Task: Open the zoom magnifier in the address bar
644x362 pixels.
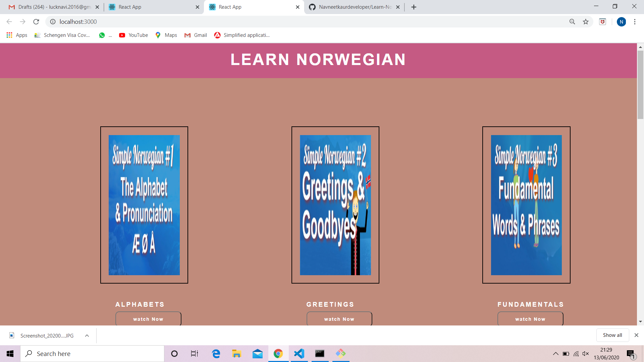Action: click(572, 21)
